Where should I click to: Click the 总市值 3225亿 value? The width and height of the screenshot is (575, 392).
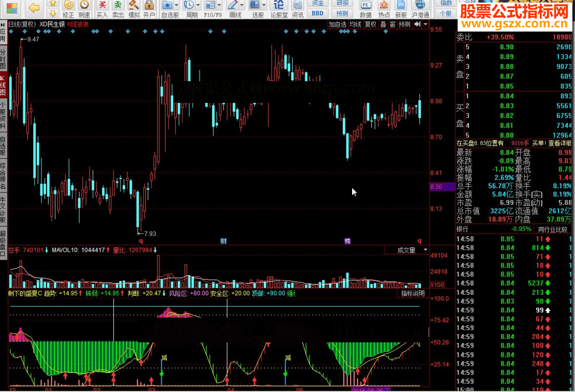point(501,211)
